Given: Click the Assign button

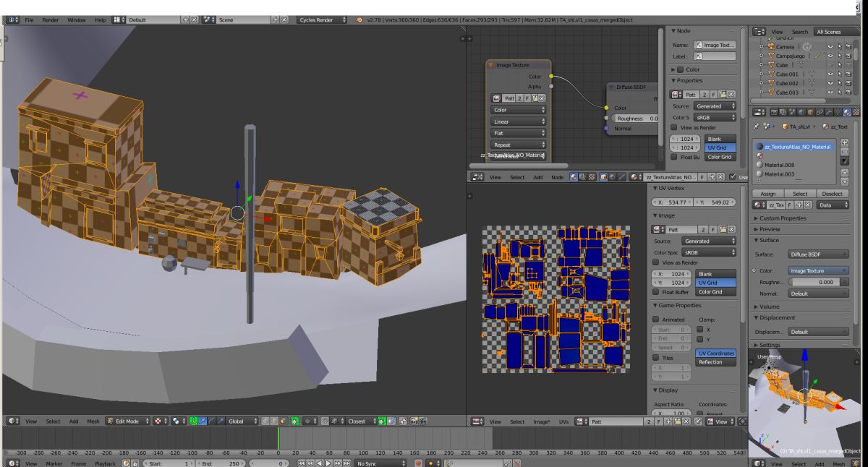Looking at the screenshot, I should 768,194.
